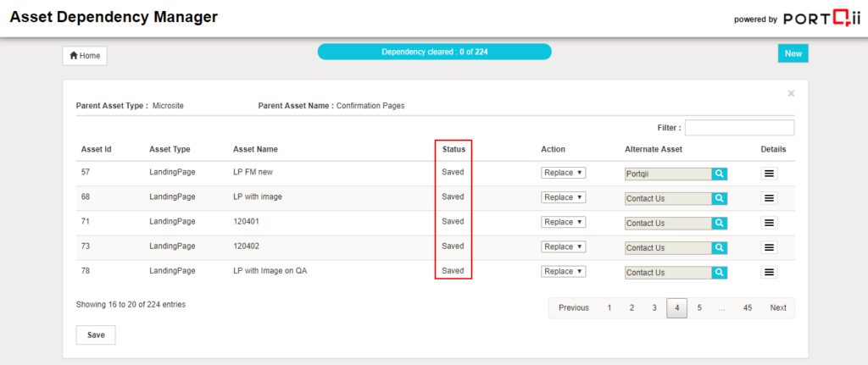Select asset name LP with image
Image resolution: width=868 pixels, height=365 pixels.
click(258, 196)
